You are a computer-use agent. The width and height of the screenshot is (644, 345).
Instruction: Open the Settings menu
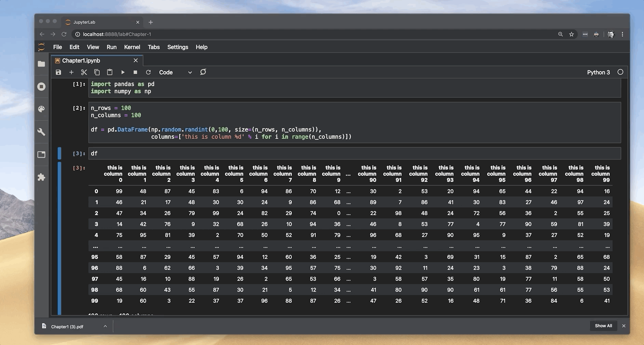[x=177, y=47]
